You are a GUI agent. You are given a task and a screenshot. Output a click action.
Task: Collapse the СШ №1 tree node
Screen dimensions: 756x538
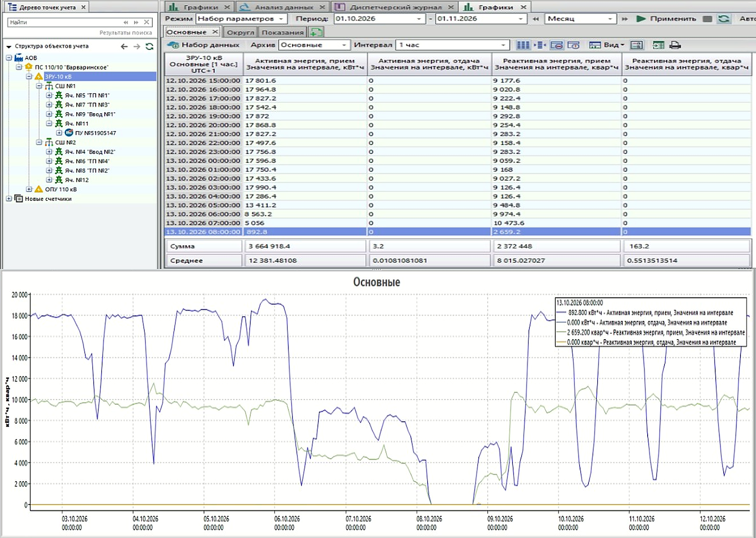click(39, 86)
